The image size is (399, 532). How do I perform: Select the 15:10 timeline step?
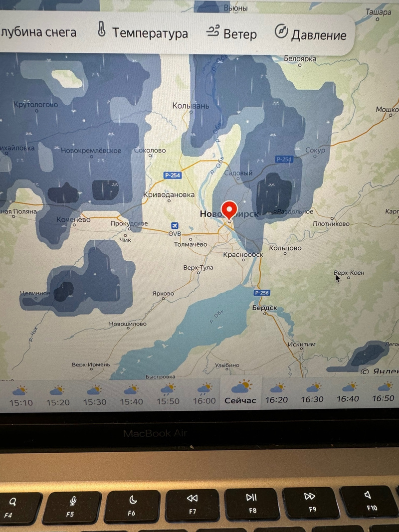pyautogui.click(x=20, y=396)
